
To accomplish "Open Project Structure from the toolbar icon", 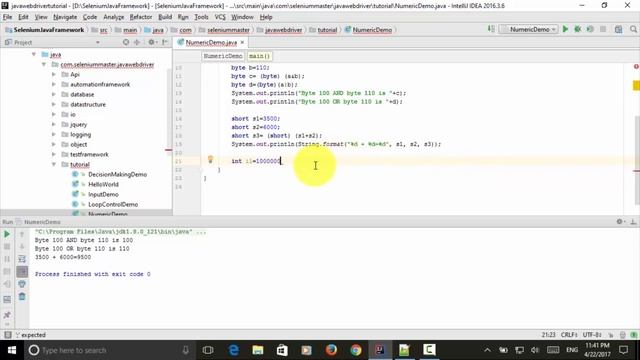I will pyautogui.click(x=618, y=29).
